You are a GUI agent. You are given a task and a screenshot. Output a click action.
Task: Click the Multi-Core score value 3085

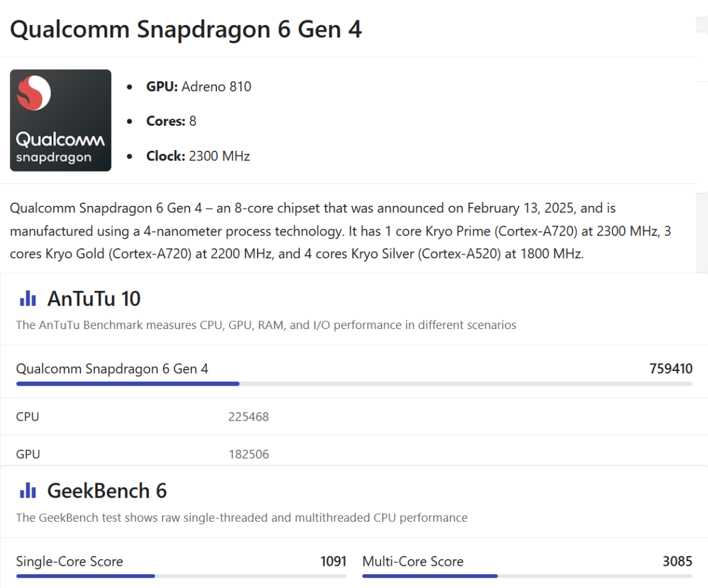(677, 561)
